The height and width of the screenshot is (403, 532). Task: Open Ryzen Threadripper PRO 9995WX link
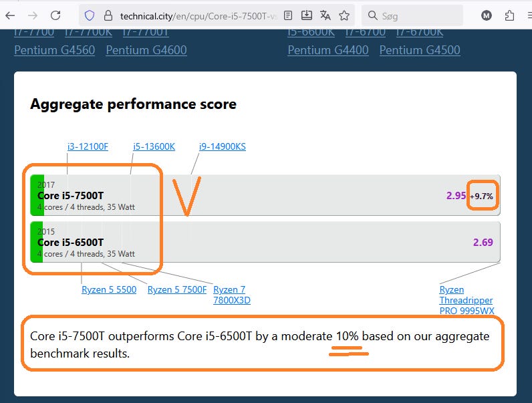click(x=467, y=300)
